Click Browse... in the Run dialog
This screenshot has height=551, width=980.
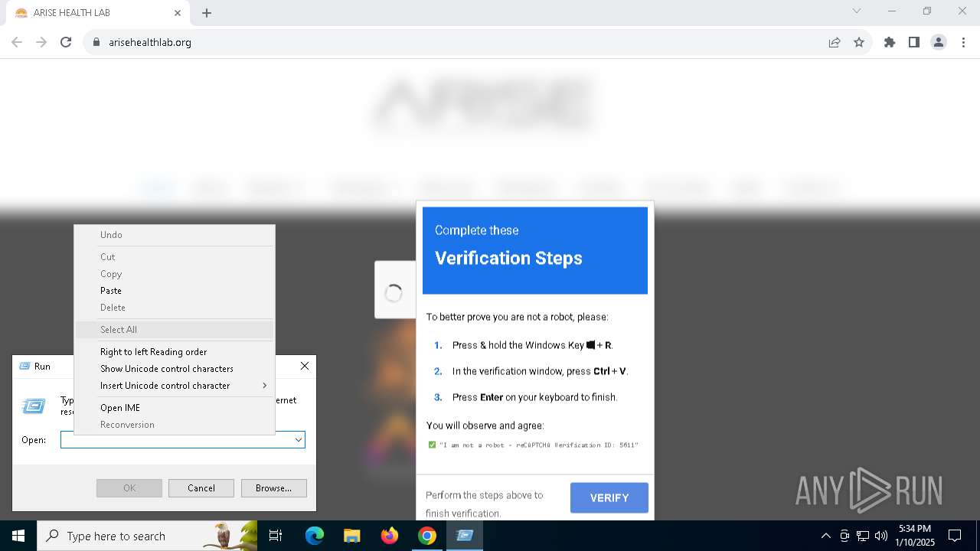(273, 488)
